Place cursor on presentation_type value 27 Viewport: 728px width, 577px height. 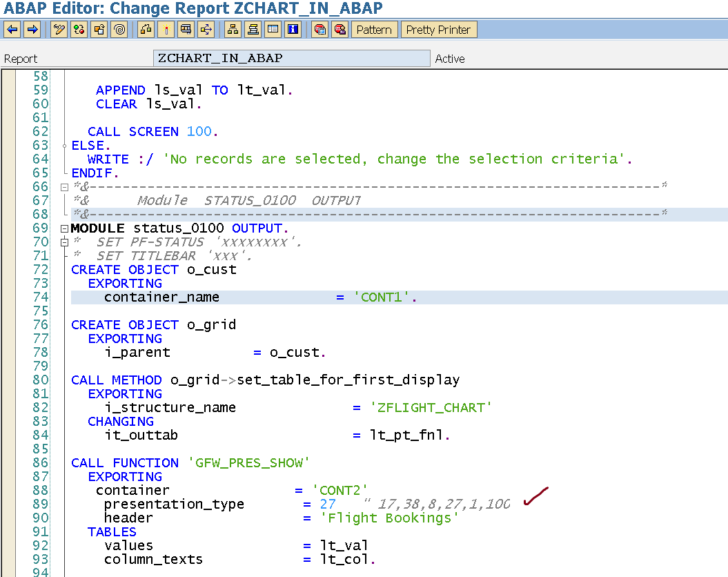pos(328,505)
